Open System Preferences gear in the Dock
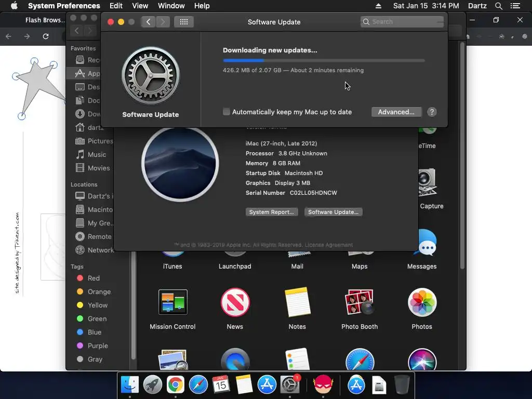The image size is (532, 399). 289,385
